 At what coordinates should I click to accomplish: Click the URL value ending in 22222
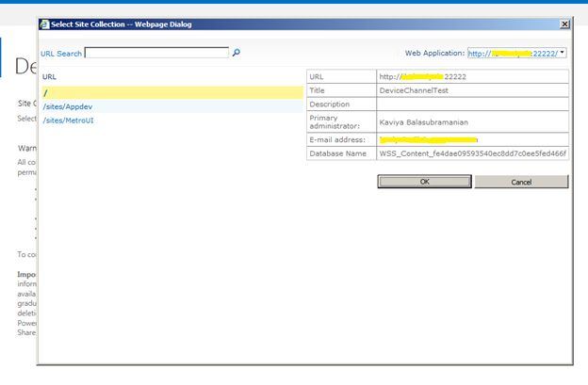pos(422,77)
